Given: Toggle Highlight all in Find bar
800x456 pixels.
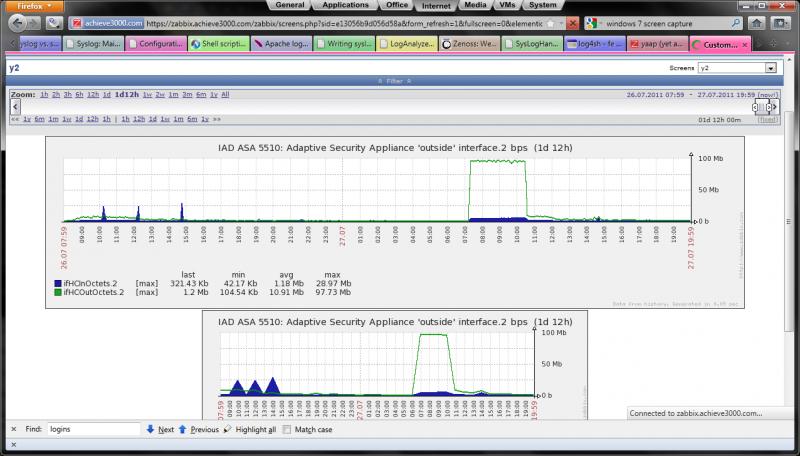Looking at the screenshot, I should tap(250, 429).
